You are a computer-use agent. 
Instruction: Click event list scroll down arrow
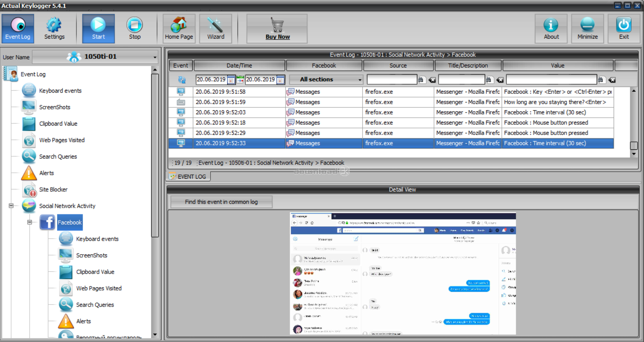[x=634, y=154]
